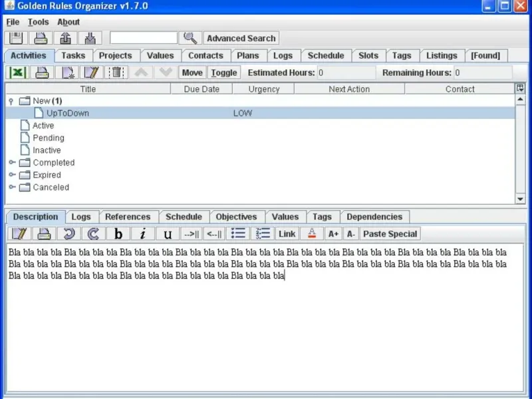The height and width of the screenshot is (399, 532).
Task: Open the upper Schedule tab next to Slots
Action: (x=326, y=56)
